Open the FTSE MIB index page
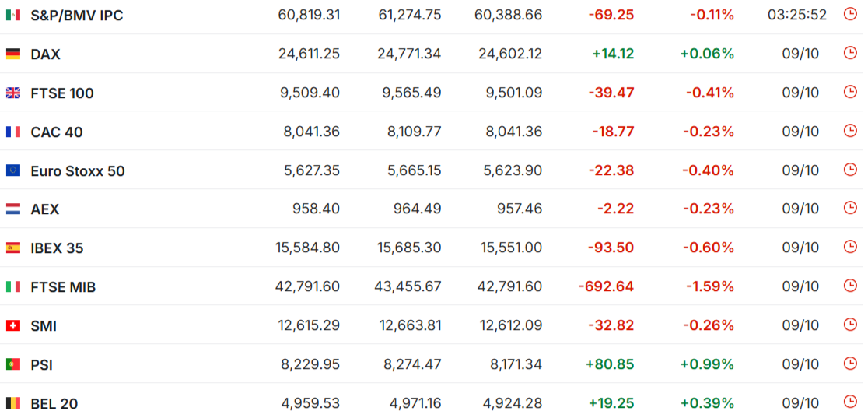The height and width of the screenshot is (418, 868). coord(63,286)
